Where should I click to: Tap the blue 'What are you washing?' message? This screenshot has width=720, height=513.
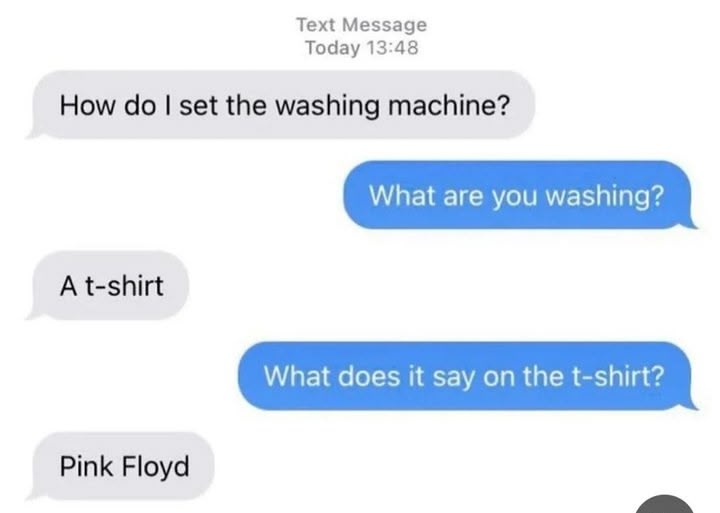[x=519, y=195]
